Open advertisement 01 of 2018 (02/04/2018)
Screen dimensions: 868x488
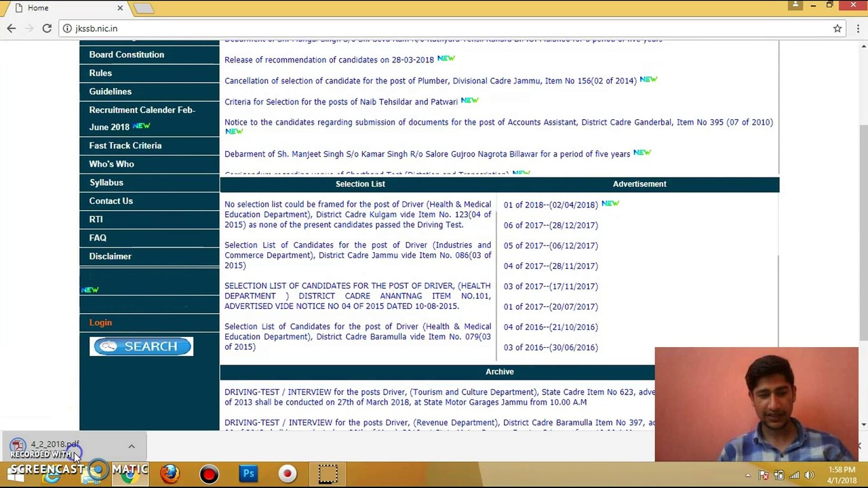tap(551, 205)
